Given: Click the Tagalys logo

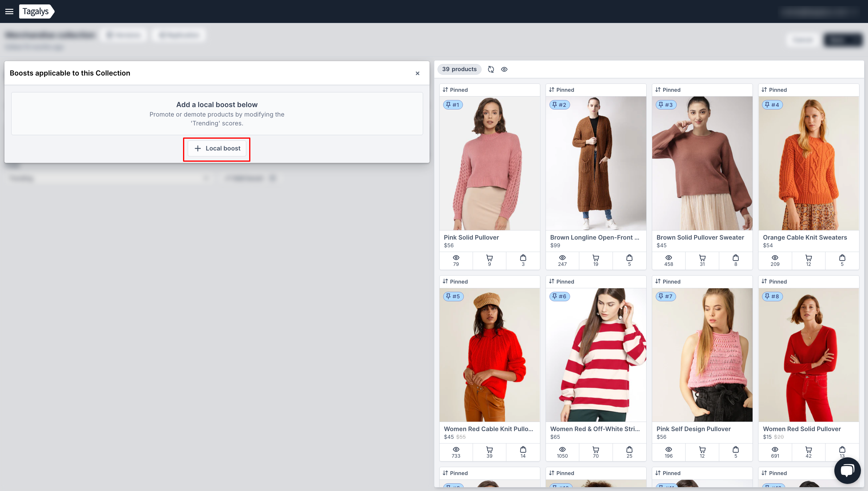Looking at the screenshot, I should tap(36, 12).
